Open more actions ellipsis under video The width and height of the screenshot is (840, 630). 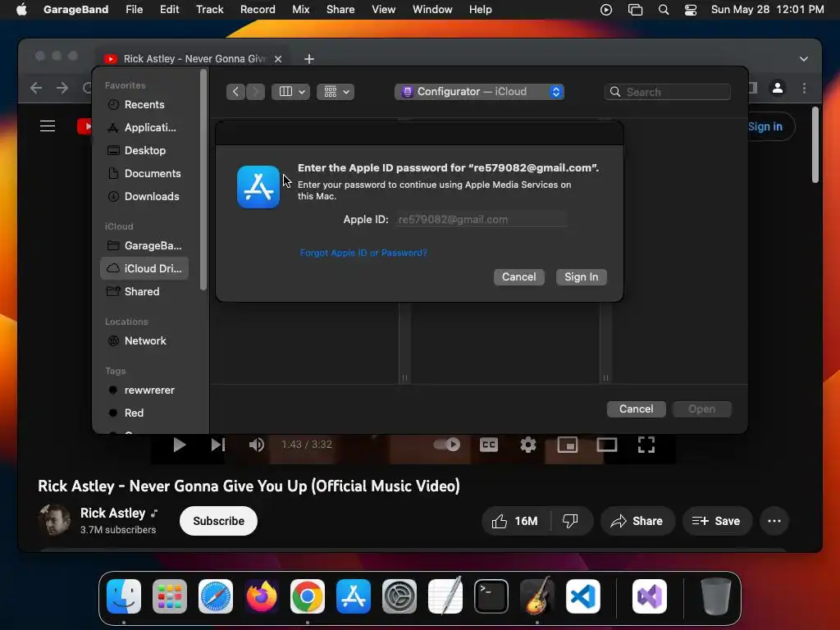[774, 521]
